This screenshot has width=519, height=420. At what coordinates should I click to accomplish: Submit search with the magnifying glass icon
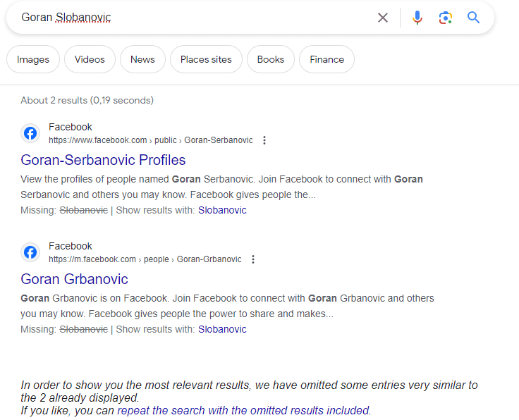click(473, 18)
